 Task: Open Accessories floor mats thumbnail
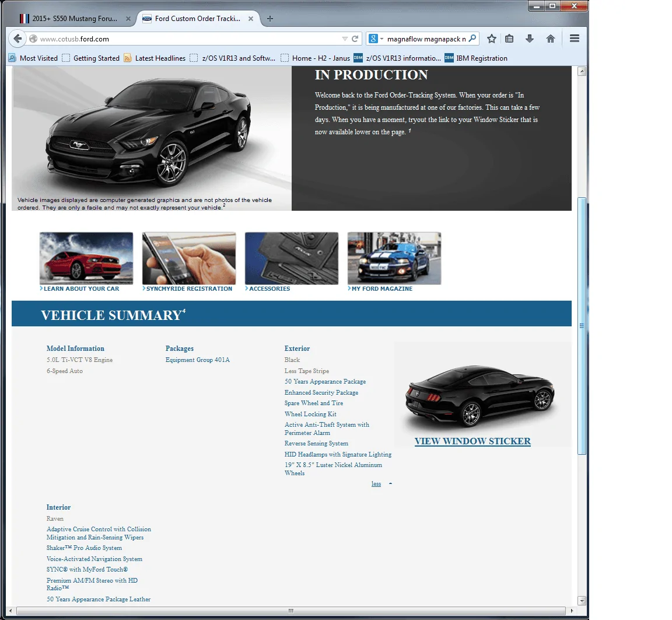coord(292,258)
